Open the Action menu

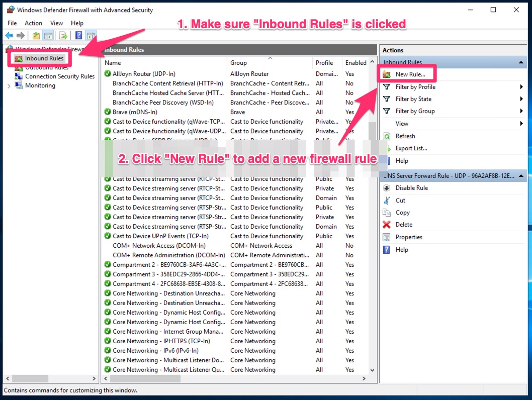(33, 23)
